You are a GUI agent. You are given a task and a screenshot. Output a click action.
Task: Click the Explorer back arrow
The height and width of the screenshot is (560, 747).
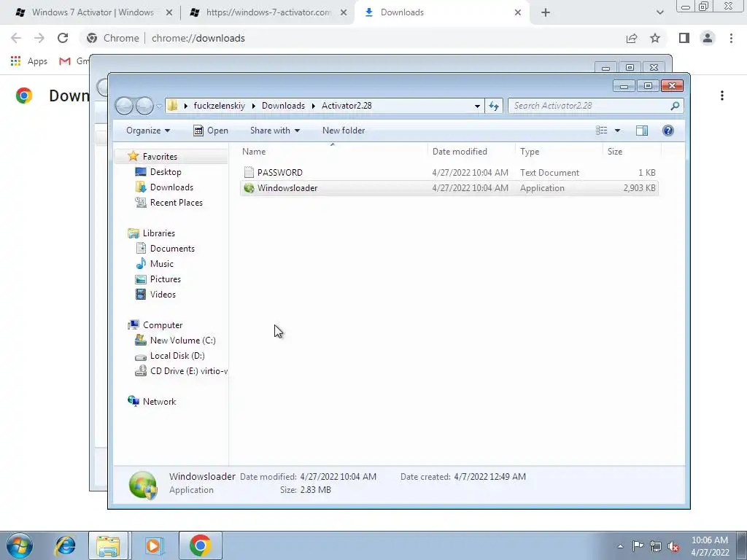pos(124,106)
